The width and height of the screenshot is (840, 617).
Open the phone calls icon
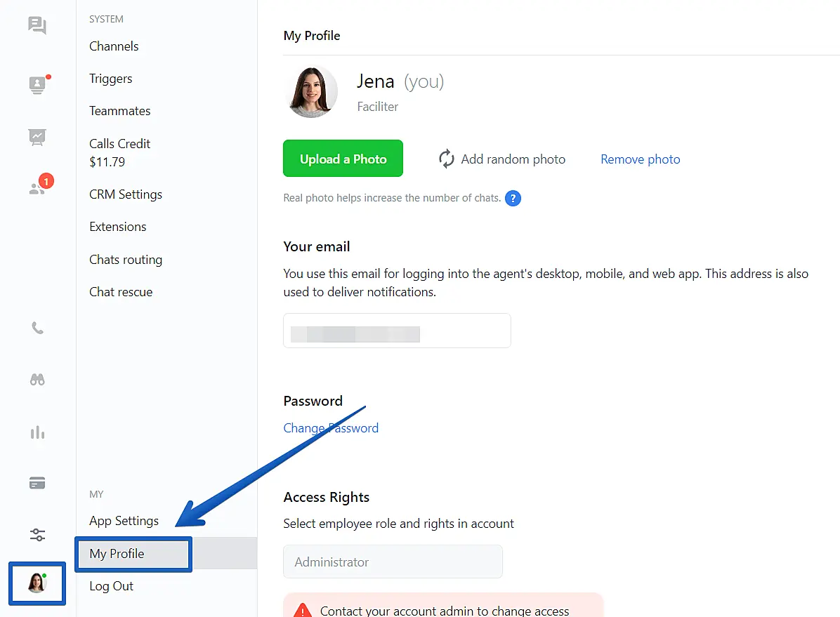coord(37,328)
